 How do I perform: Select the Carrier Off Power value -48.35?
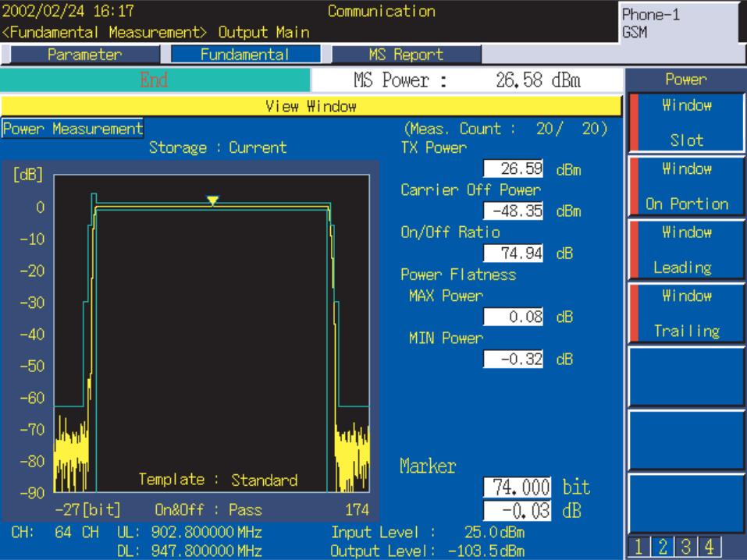coord(513,211)
